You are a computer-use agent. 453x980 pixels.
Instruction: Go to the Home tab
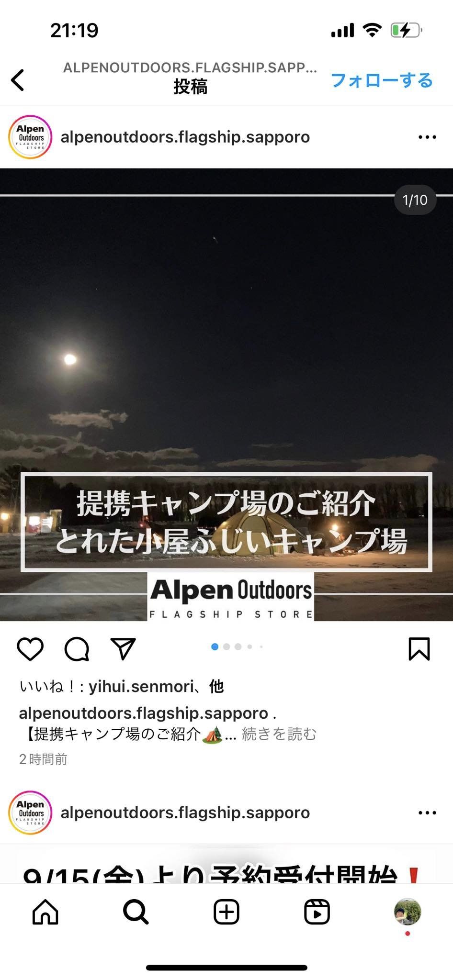pyautogui.click(x=45, y=912)
